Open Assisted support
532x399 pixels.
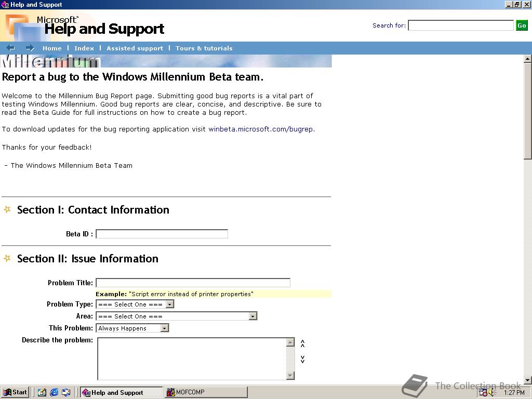point(135,48)
